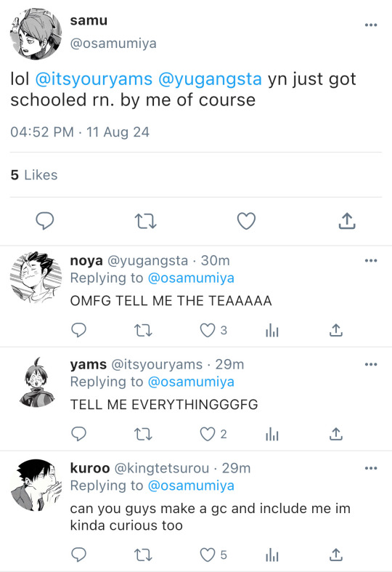Open the @itsyouryams mention in tweet
The image size is (392, 572).
(94, 79)
